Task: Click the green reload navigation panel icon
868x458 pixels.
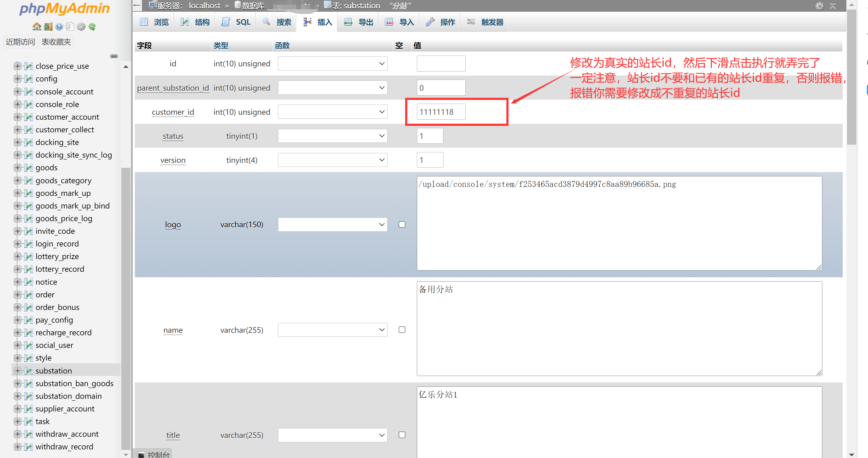Action: [x=92, y=27]
